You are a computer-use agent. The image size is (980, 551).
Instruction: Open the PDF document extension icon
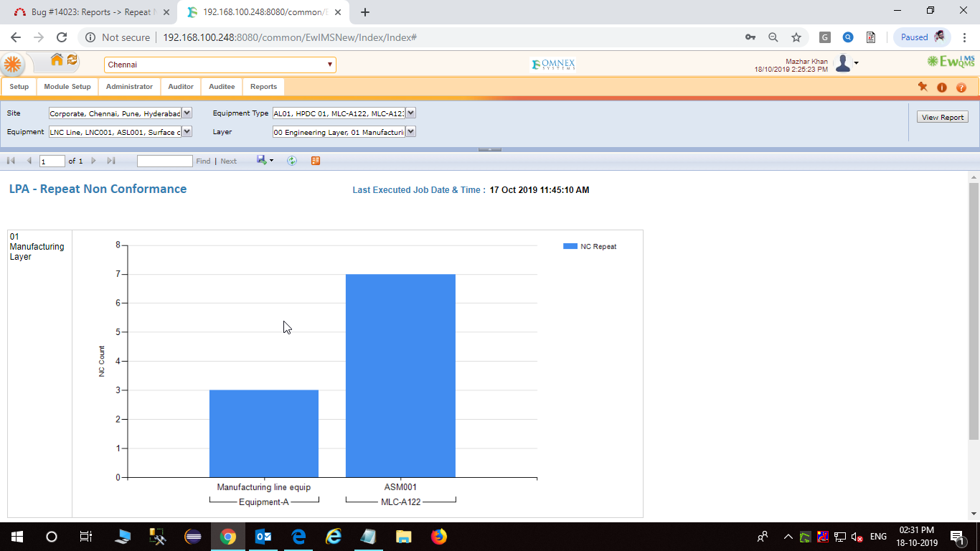point(871,37)
